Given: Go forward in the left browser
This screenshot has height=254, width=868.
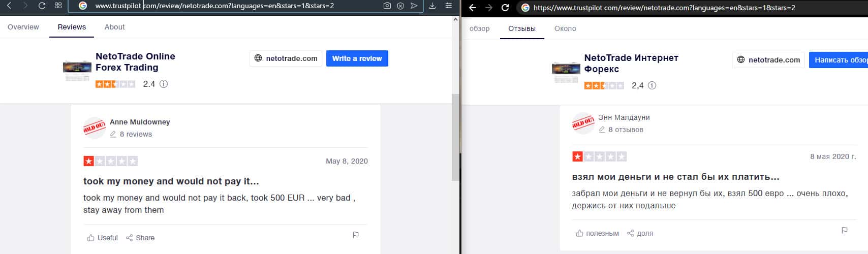Looking at the screenshot, I should click(x=25, y=6).
